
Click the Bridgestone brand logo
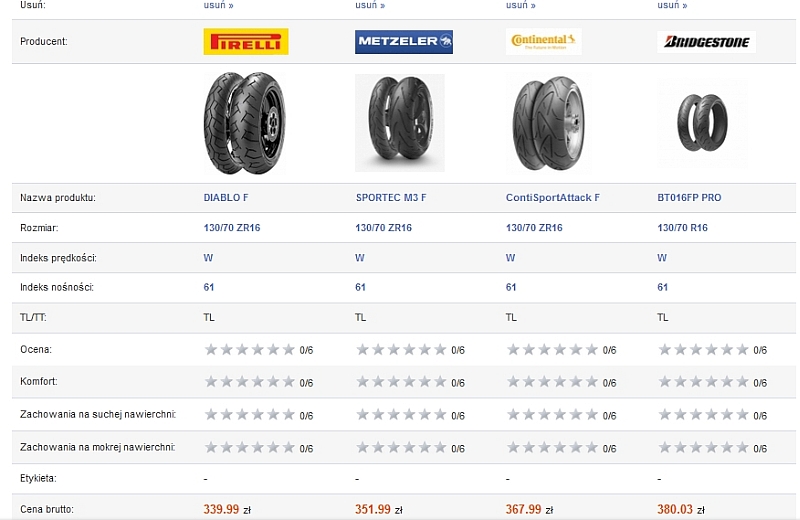point(706,42)
